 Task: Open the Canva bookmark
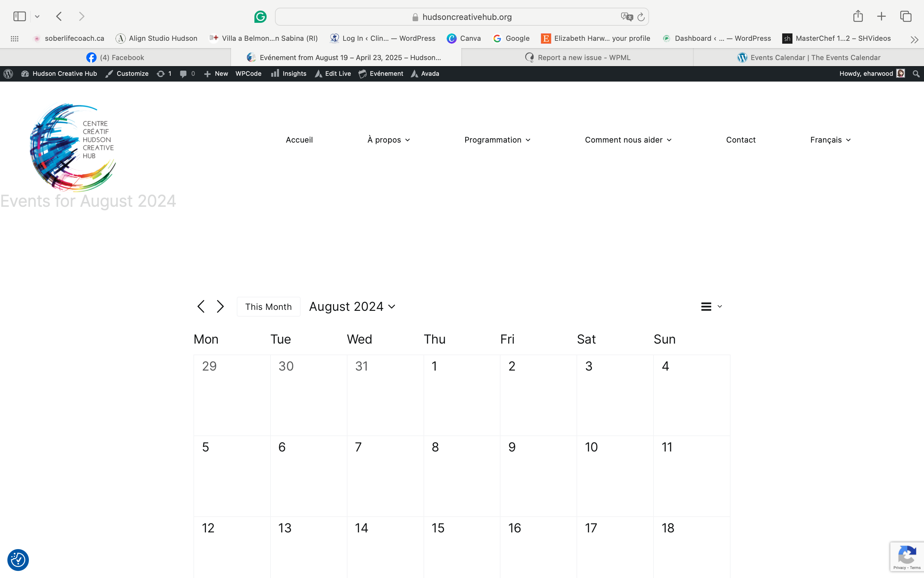pyautogui.click(x=464, y=38)
